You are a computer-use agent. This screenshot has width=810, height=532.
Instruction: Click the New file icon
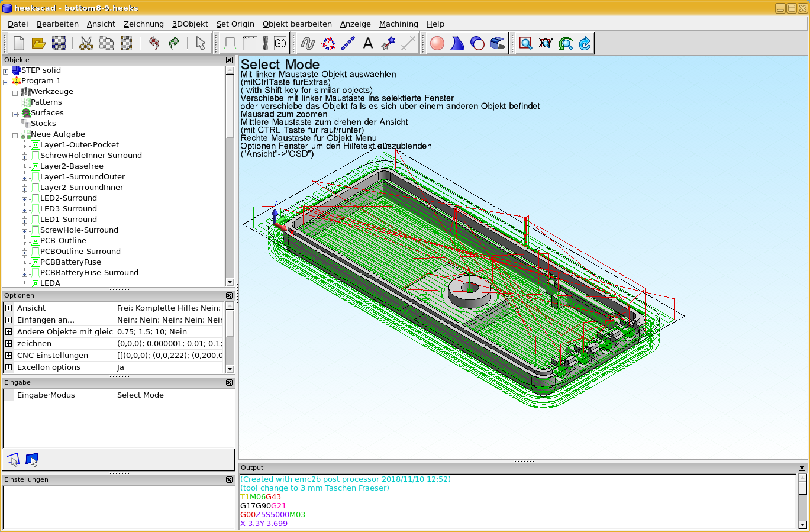(x=19, y=43)
